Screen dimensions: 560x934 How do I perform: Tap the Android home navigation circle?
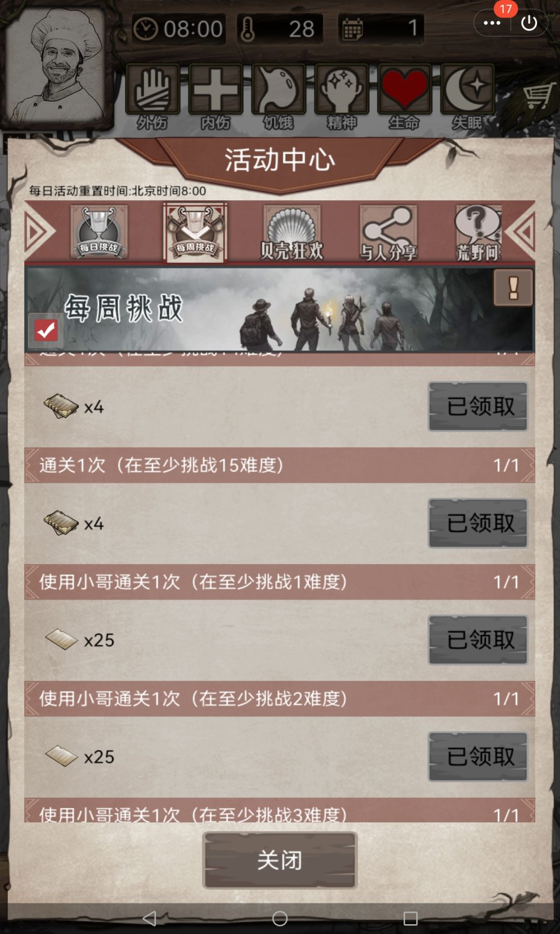tap(280, 918)
